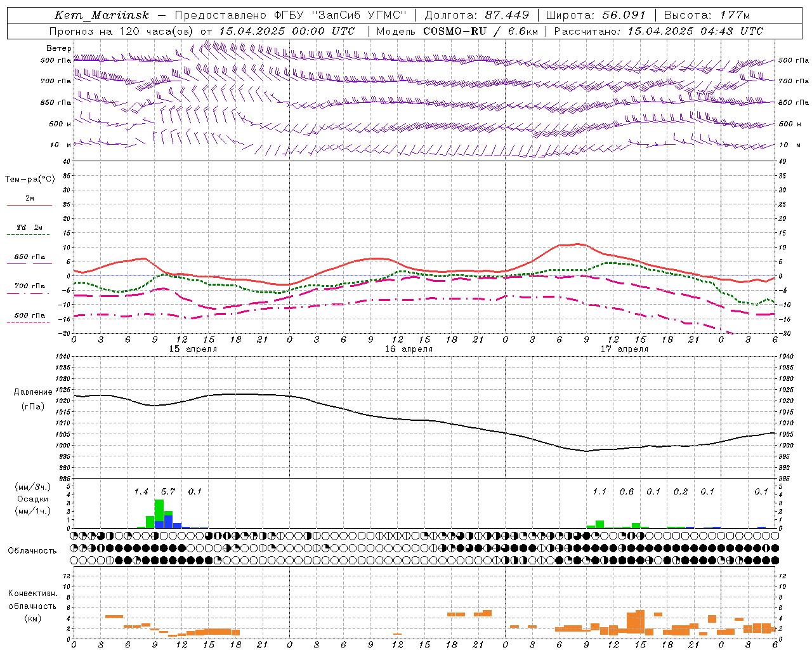Screen dimensions: 812x650
Task: Click the 'Долгота: 87.449' header field
Action: 476,15
